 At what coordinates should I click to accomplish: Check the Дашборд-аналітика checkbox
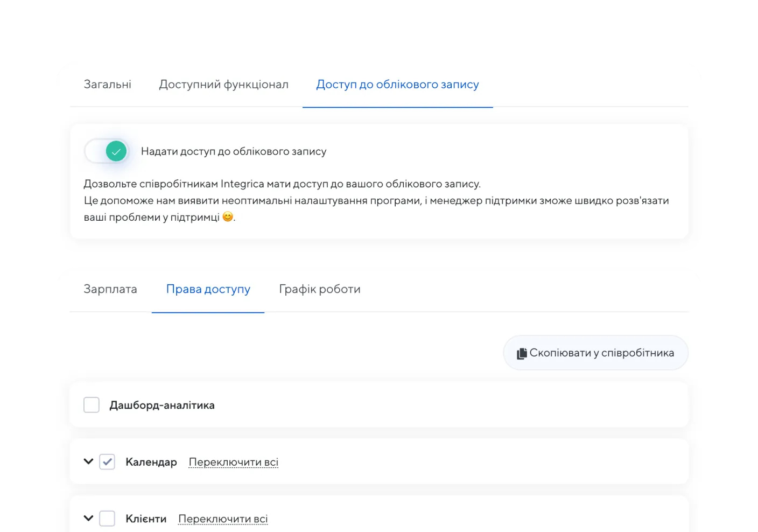pyautogui.click(x=92, y=405)
